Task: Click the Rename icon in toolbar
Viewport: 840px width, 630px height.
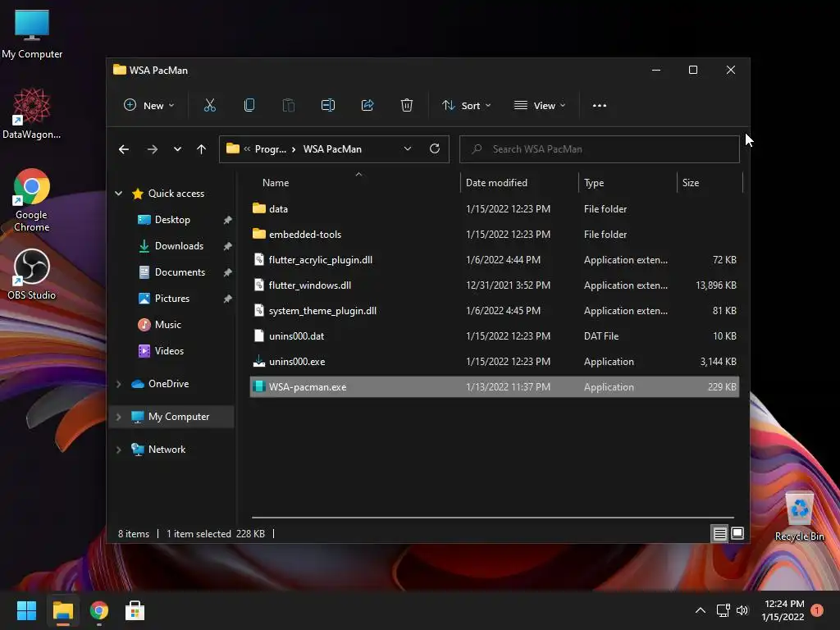Action: [328, 106]
